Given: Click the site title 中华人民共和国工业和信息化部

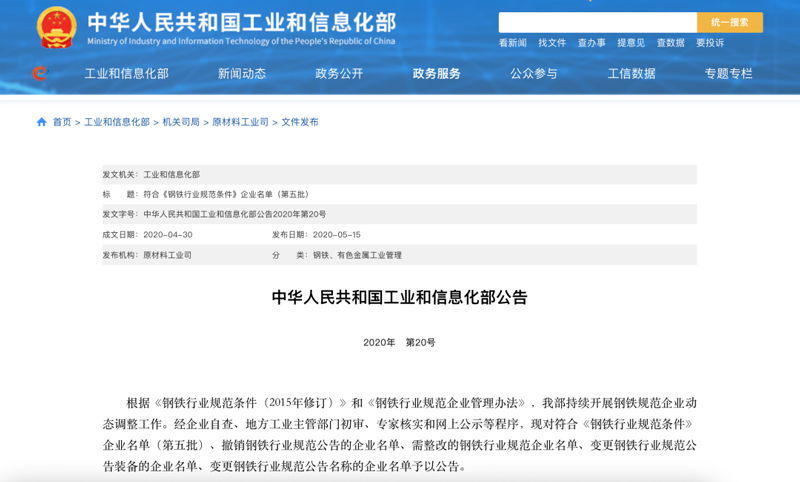Looking at the screenshot, I should point(242,22).
